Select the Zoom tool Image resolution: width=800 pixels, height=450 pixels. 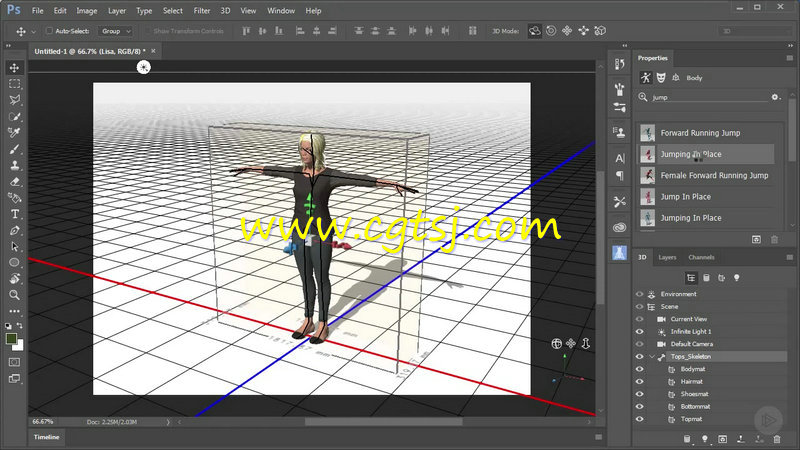[x=14, y=295]
